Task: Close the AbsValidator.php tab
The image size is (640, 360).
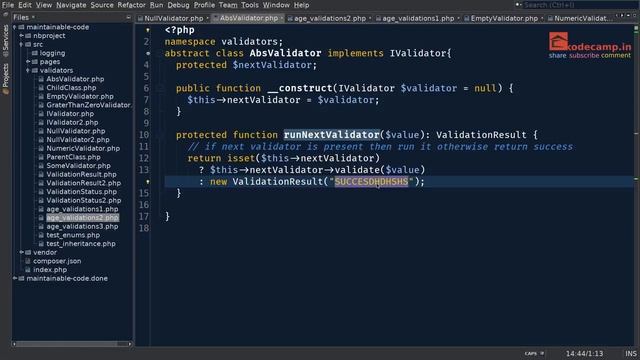Action: pos(282,18)
